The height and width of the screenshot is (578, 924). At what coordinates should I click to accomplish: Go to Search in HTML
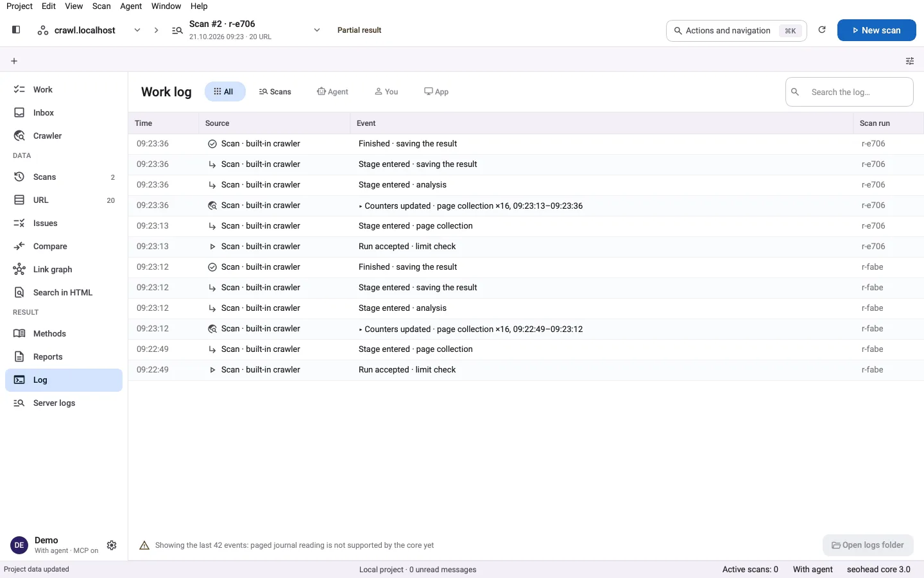pos(64,292)
